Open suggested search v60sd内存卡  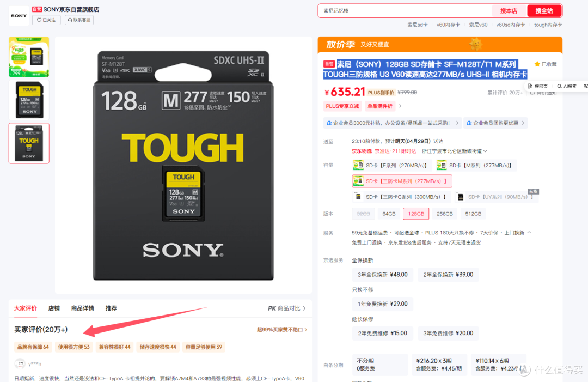click(510, 25)
